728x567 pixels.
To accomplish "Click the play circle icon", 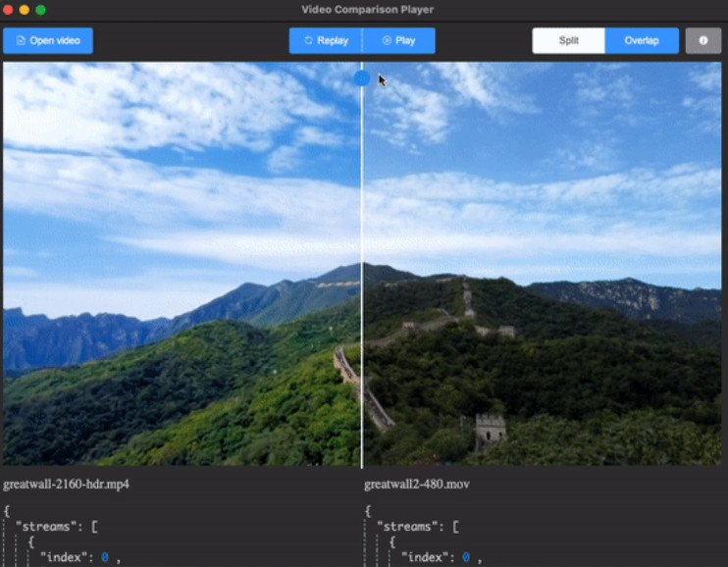I will [x=387, y=40].
